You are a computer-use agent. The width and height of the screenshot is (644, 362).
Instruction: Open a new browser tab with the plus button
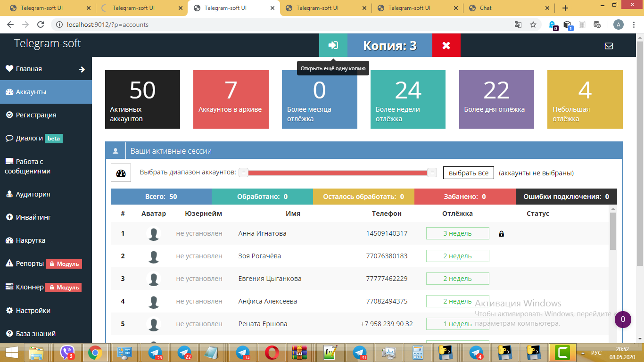(x=565, y=8)
